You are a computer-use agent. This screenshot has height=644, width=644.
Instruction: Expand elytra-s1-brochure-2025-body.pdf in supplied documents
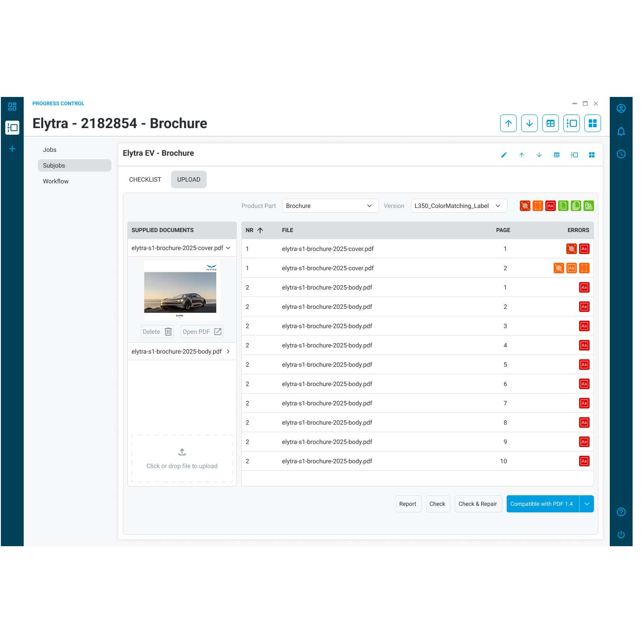[182, 351]
